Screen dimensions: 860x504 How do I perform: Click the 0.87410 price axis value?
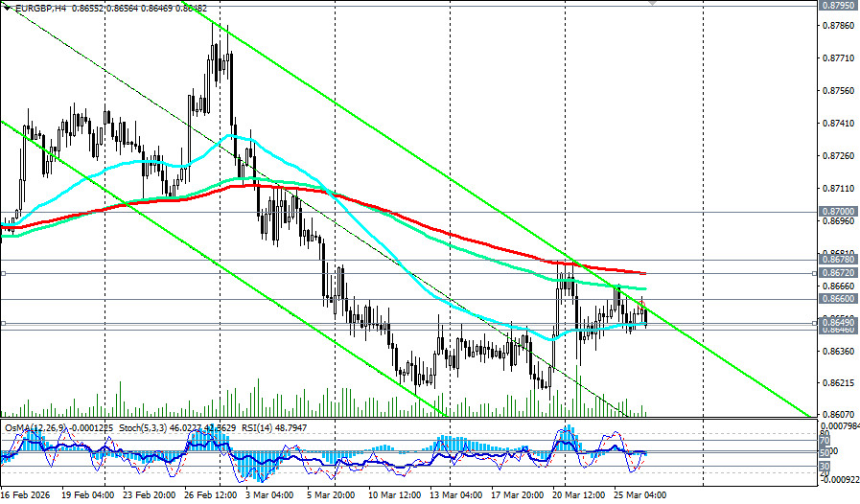tap(838, 124)
